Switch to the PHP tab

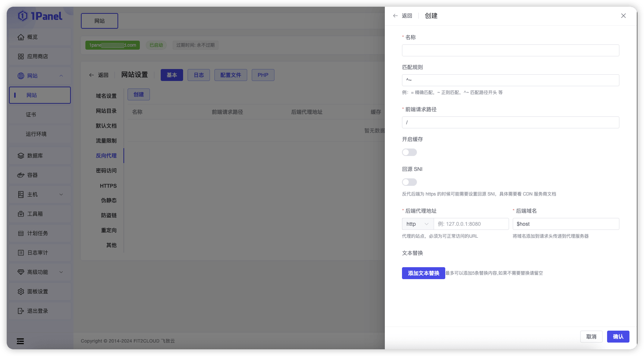(263, 75)
